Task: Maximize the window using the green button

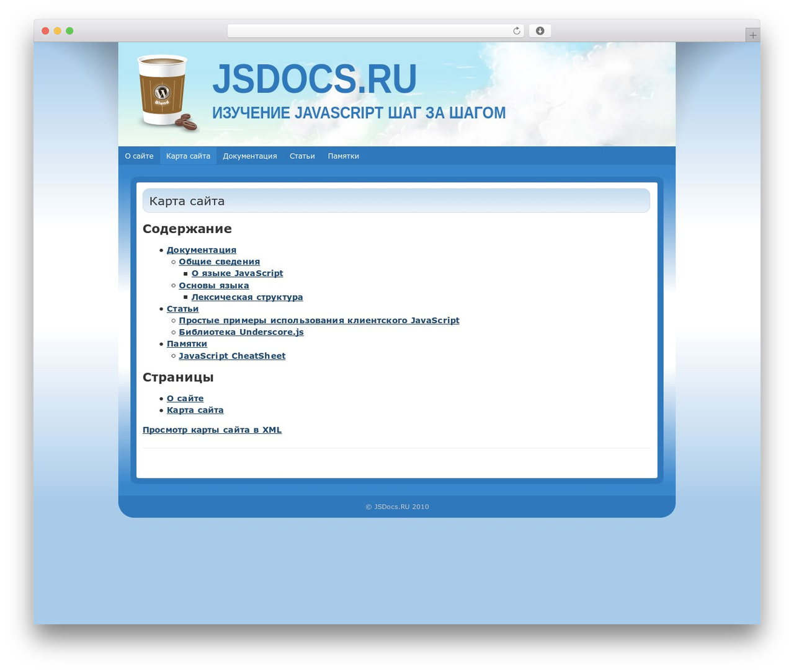Action: (x=69, y=31)
